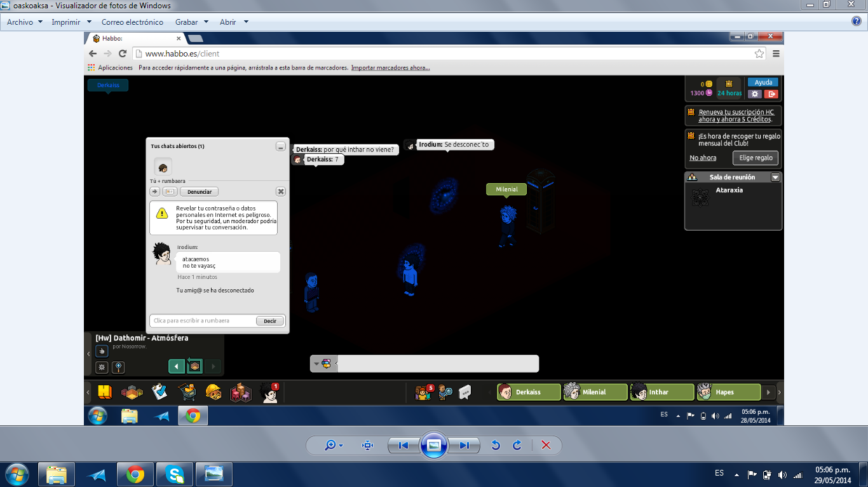
Task: Click the purple Habbo settings gear button
Action: click(754, 93)
